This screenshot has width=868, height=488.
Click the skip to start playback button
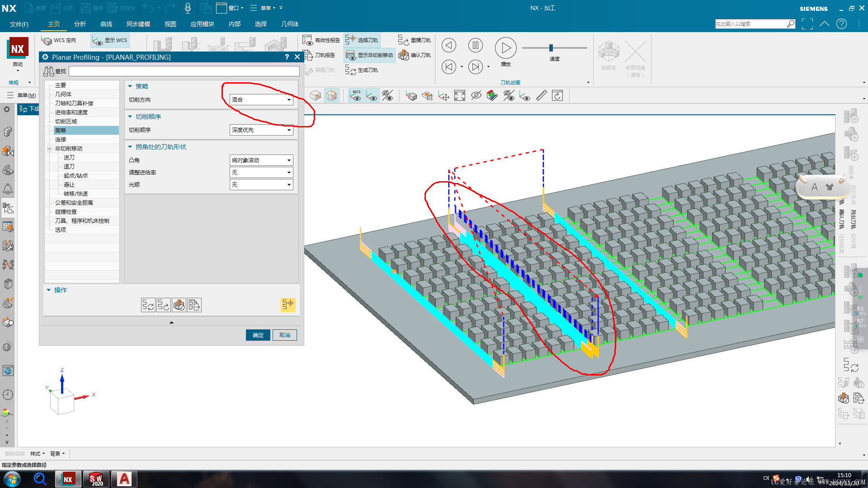click(448, 67)
